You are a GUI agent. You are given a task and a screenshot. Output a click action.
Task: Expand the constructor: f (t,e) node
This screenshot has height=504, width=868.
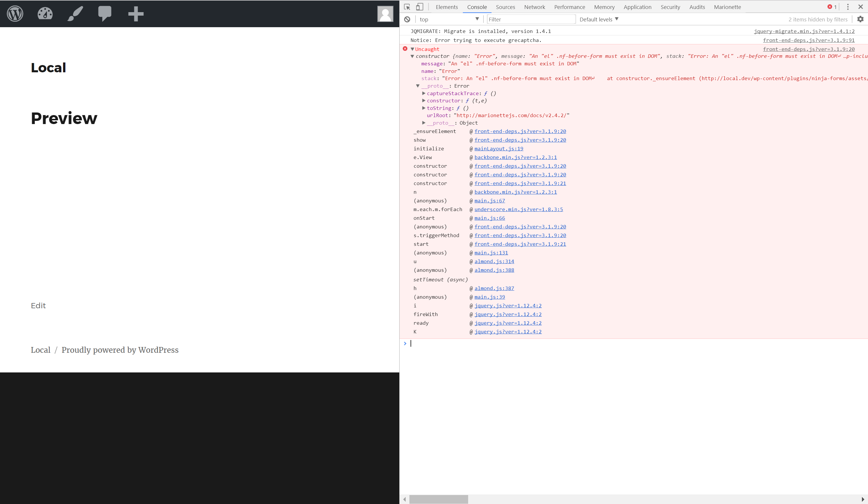coord(424,101)
